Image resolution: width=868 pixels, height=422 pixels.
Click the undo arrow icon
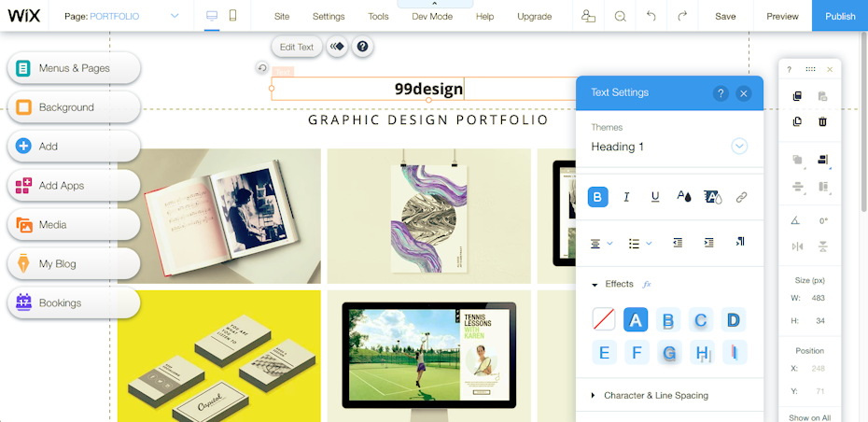(x=651, y=16)
